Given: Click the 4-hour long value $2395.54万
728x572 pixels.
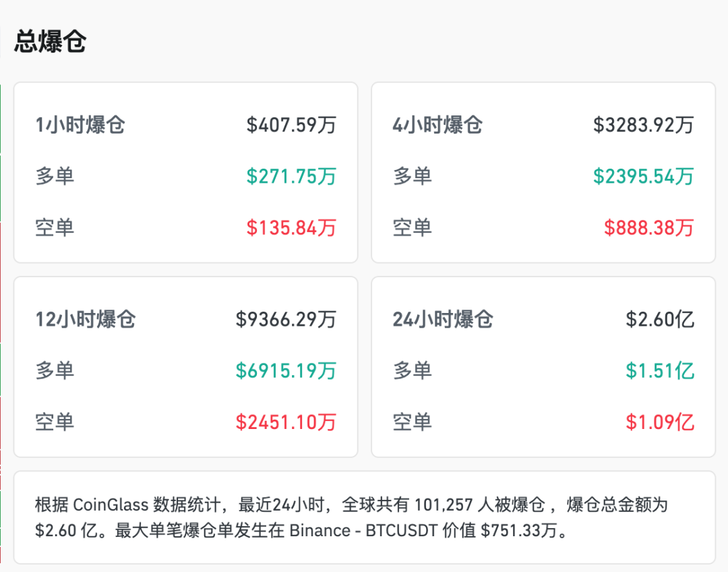Looking at the screenshot, I should [643, 176].
